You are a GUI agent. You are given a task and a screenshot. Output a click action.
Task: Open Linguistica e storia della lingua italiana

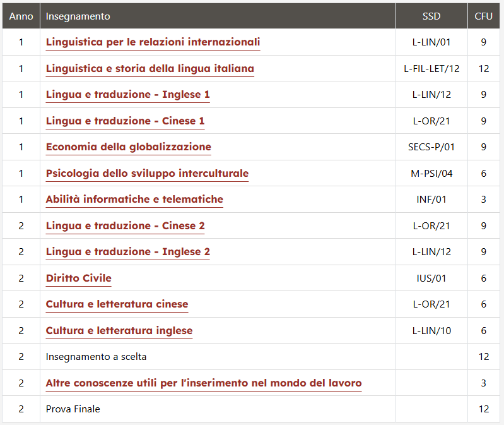[149, 69]
